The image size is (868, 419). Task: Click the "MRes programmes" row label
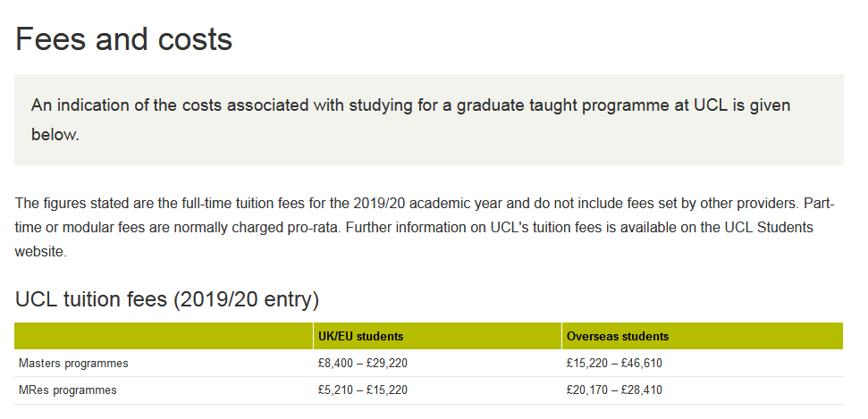point(68,390)
